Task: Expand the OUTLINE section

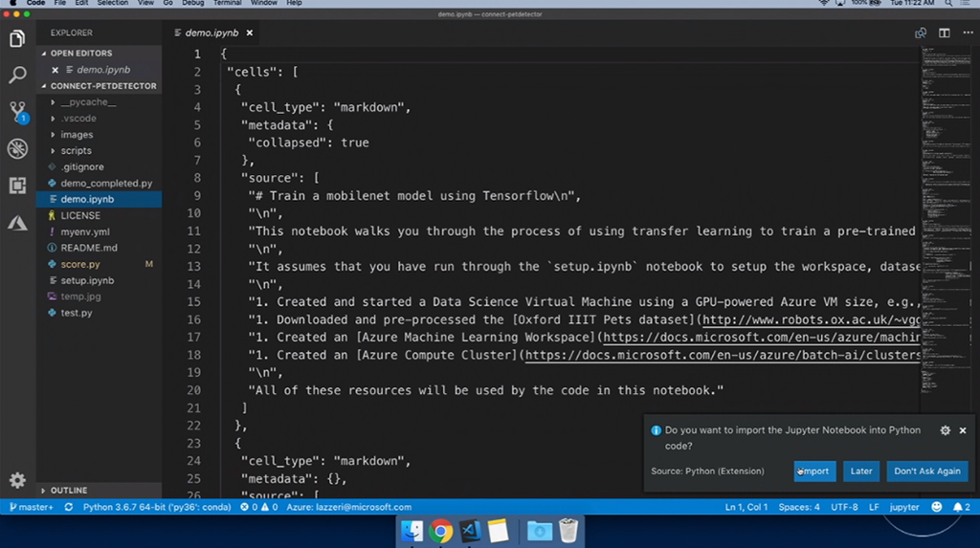Action: pyautogui.click(x=69, y=491)
